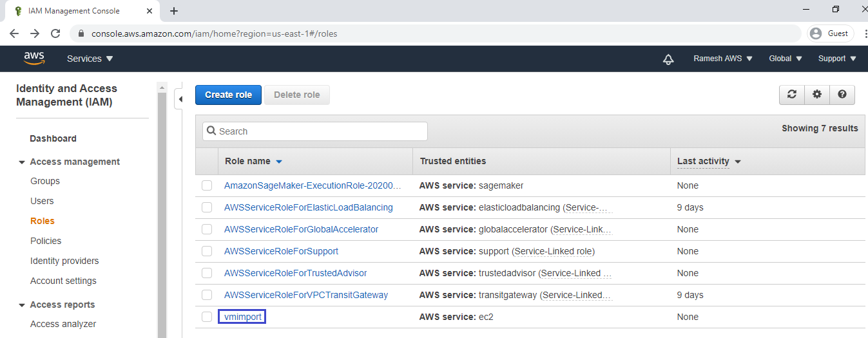Open the Guest profile menu

[x=831, y=33]
